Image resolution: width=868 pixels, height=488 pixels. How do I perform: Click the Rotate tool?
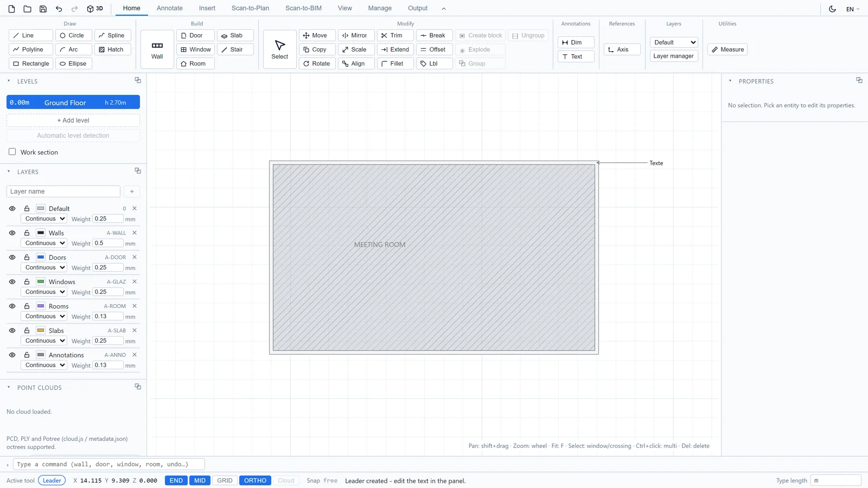click(317, 63)
